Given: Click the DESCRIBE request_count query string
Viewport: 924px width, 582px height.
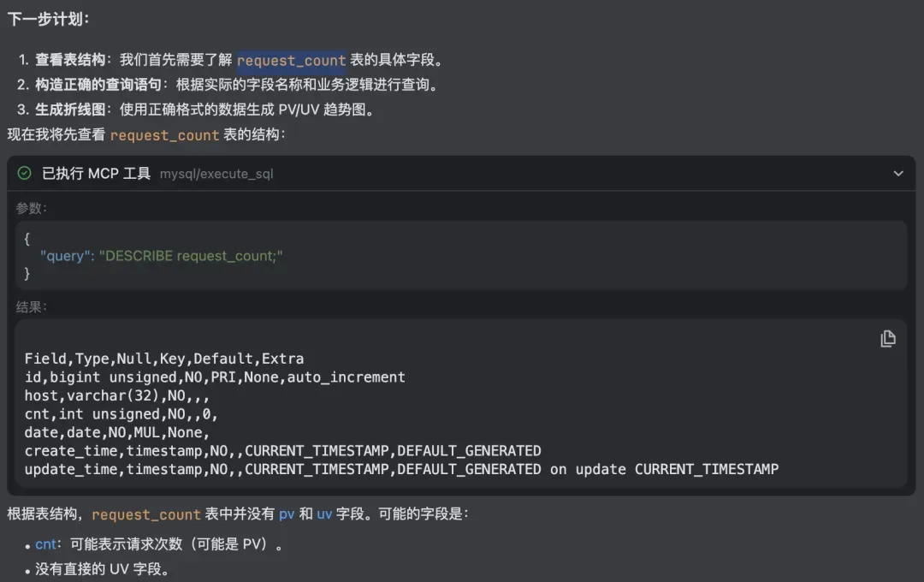Looking at the screenshot, I should coord(191,256).
